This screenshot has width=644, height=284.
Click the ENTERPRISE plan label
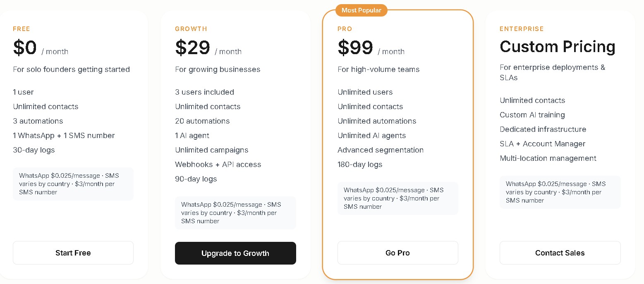coord(522,29)
